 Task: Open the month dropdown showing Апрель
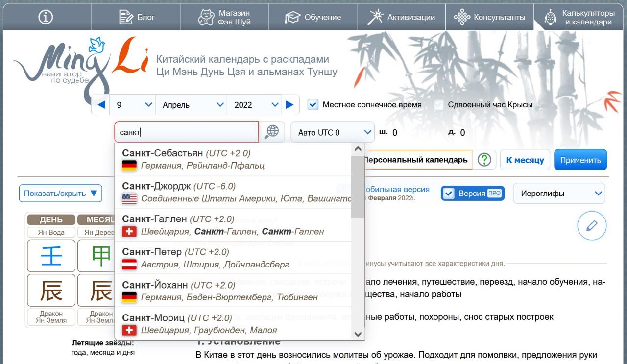tap(191, 105)
